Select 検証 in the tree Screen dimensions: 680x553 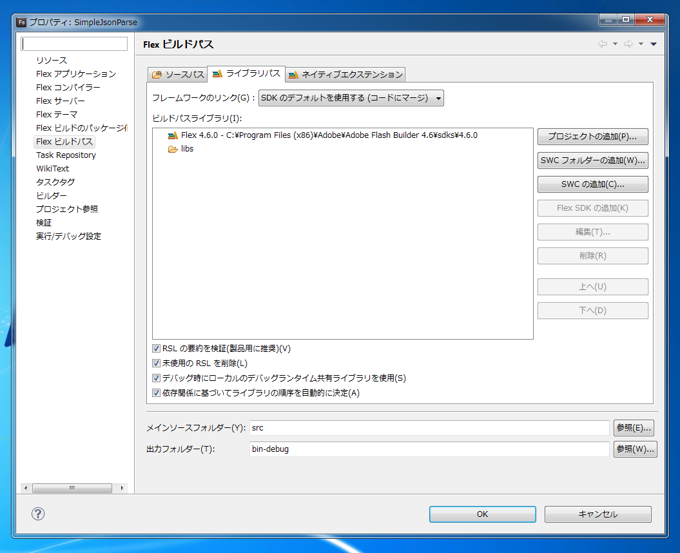[x=44, y=223]
